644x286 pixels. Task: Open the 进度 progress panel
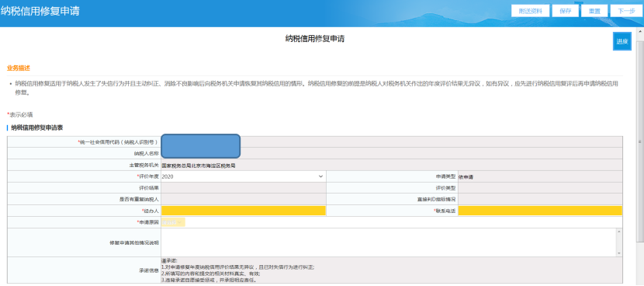tap(621, 41)
